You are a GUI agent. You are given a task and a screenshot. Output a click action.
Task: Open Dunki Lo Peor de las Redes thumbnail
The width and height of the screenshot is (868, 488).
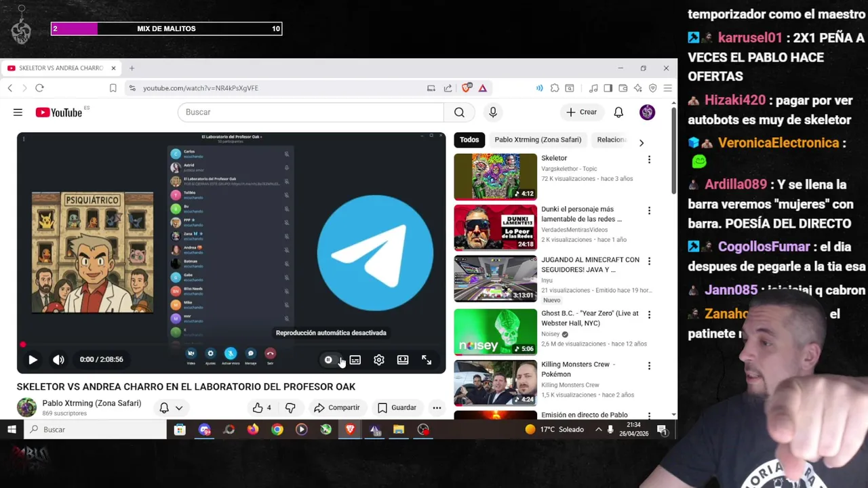pyautogui.click(x=495, y=228)
